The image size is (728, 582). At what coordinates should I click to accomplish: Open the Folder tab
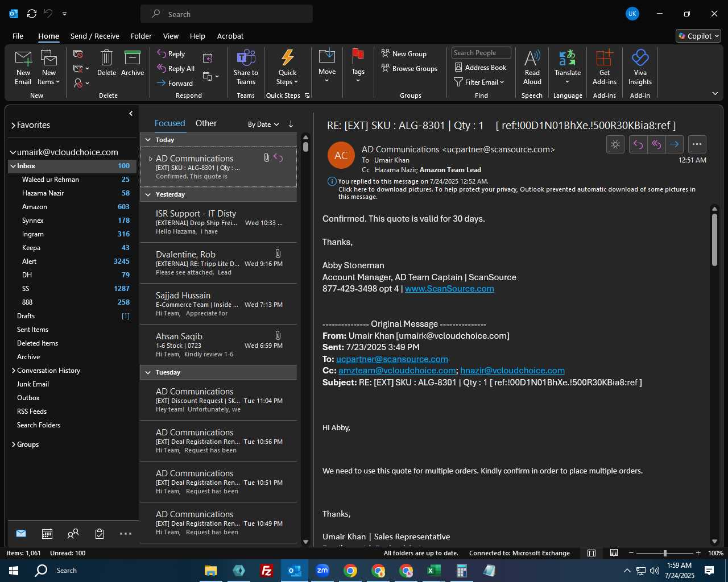click(141, 36)
